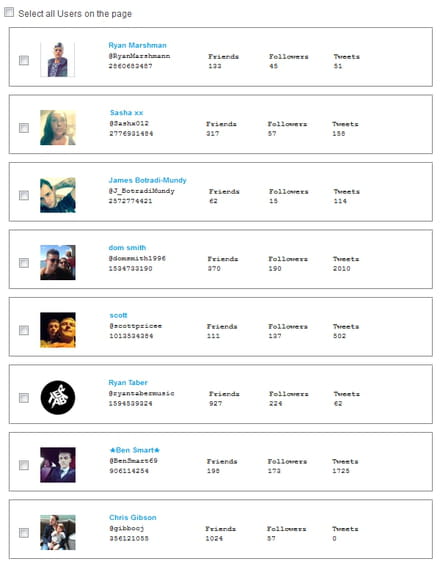
Task: Select Ben Smart's avatar image
Action: tap(58, 465)
